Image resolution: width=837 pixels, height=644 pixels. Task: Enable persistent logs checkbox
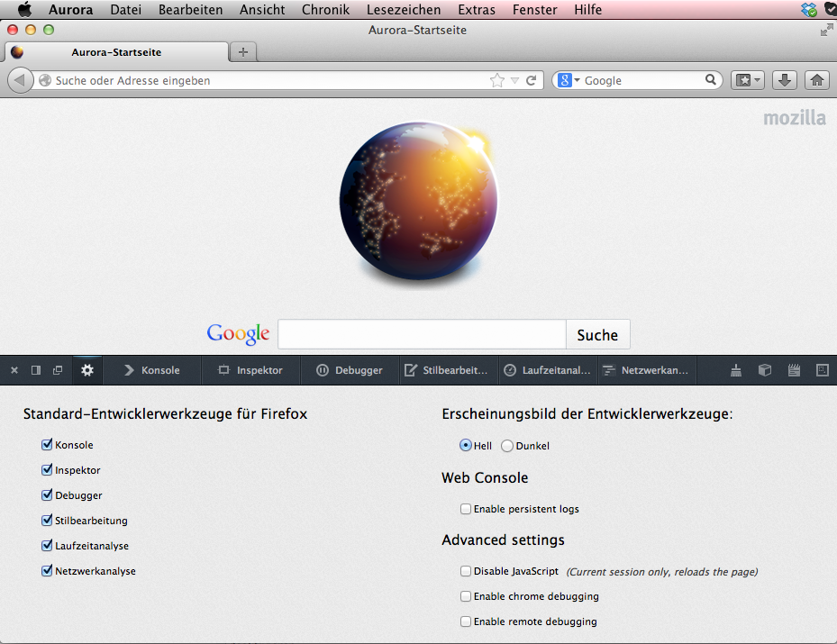(x=466, y=509)
